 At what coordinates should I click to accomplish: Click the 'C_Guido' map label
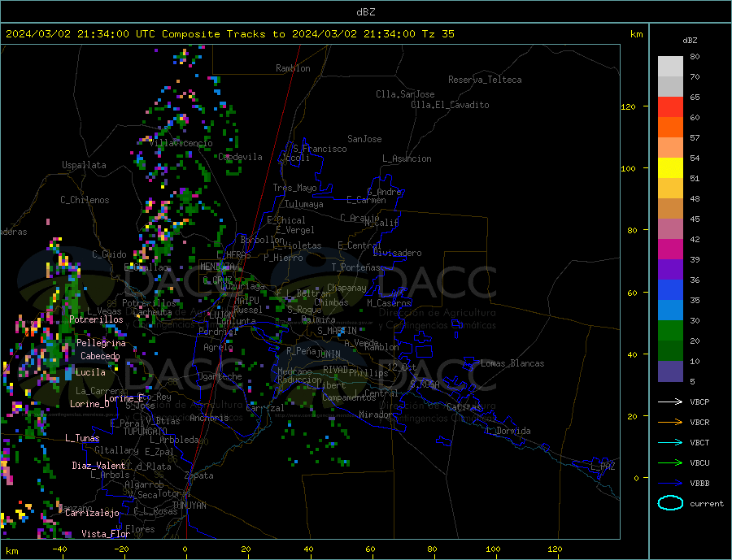click(109, 254)
